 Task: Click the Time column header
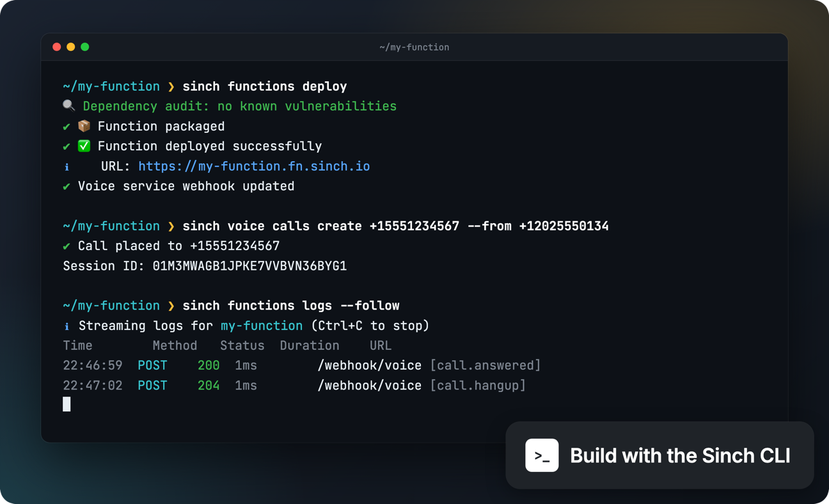pyautogui.click(x=77, y=345)
